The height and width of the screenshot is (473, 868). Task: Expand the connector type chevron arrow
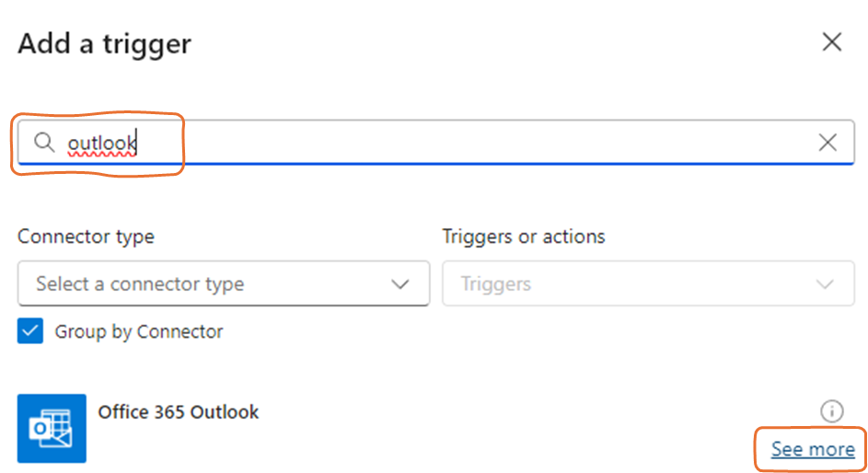coord(400,283)
